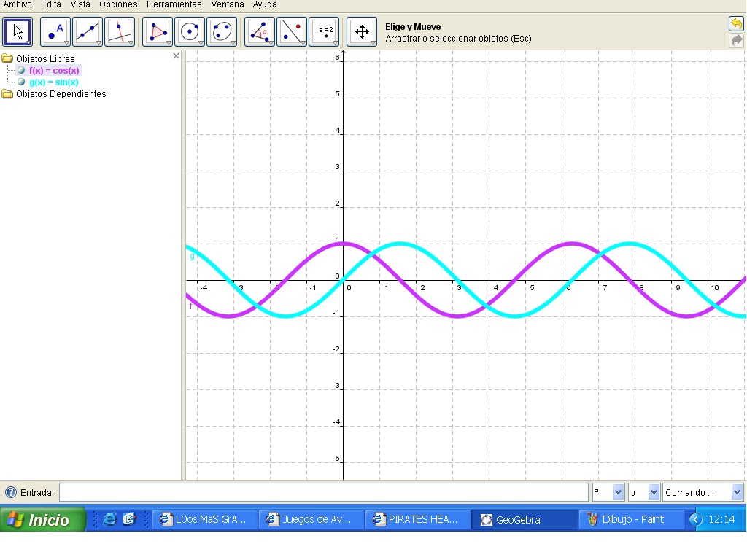The height and width of the screenshot is (560, 747).
Task: Click the Inicio start button
Action: pyautogui.click(x=43, y=519)
